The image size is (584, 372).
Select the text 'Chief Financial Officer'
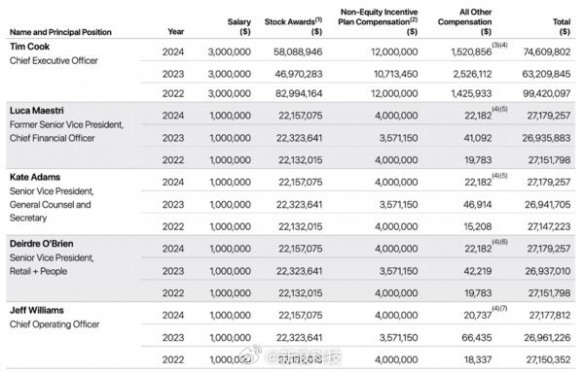tap(52, 138)
